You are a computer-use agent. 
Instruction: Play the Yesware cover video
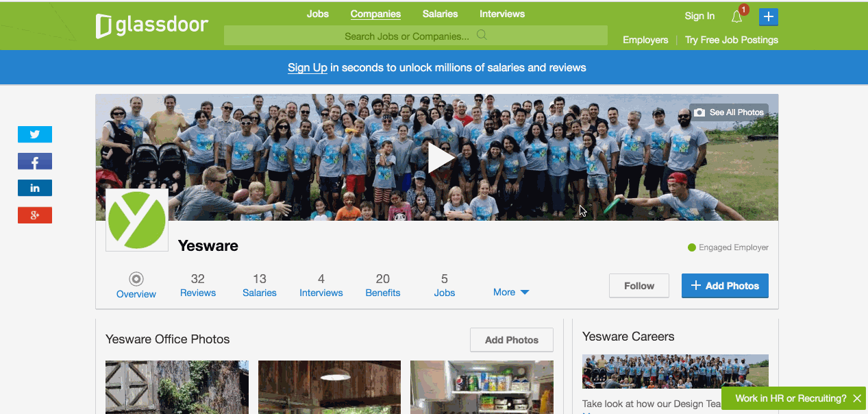[x=440, y=158]
